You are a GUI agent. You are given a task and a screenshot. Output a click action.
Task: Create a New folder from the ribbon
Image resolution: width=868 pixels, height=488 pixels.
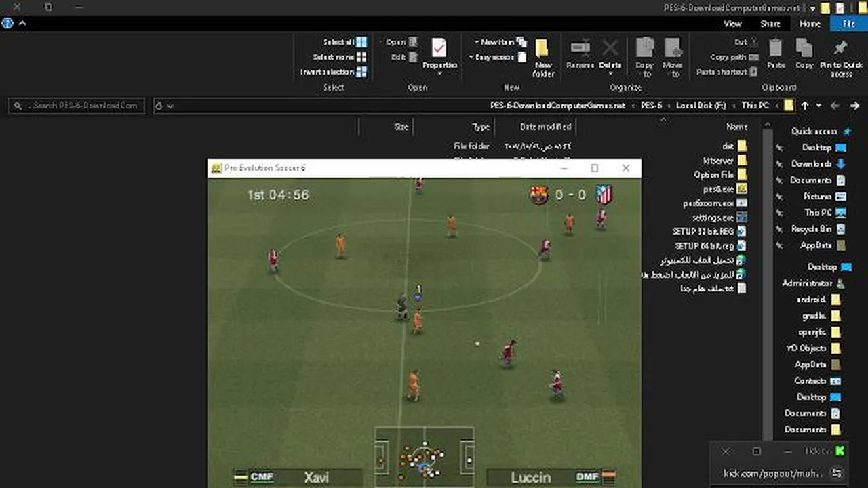[x=543, y=58]
